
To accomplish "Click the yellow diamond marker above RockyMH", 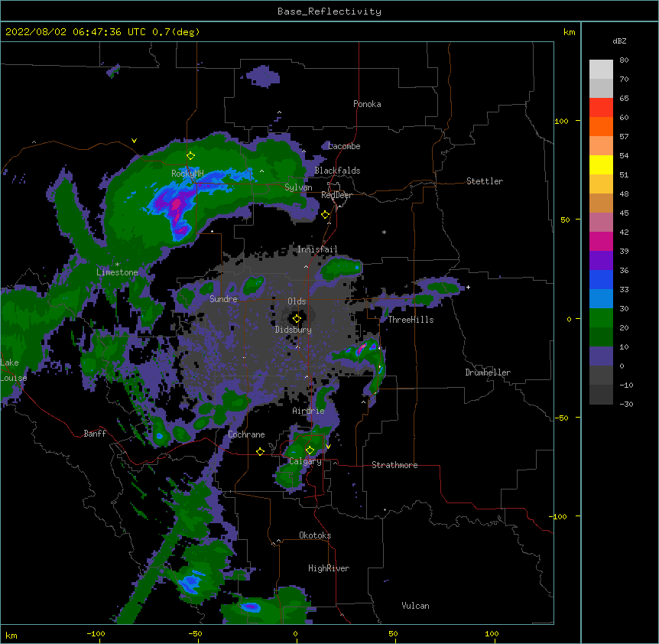I will click(x=190, y=156).
